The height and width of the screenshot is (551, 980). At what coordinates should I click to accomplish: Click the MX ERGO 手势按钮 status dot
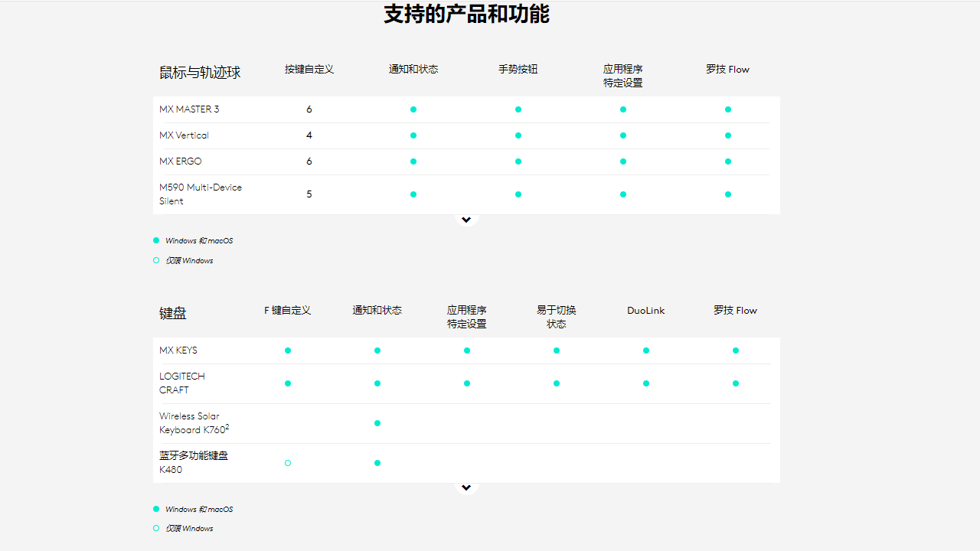(518, 161)
